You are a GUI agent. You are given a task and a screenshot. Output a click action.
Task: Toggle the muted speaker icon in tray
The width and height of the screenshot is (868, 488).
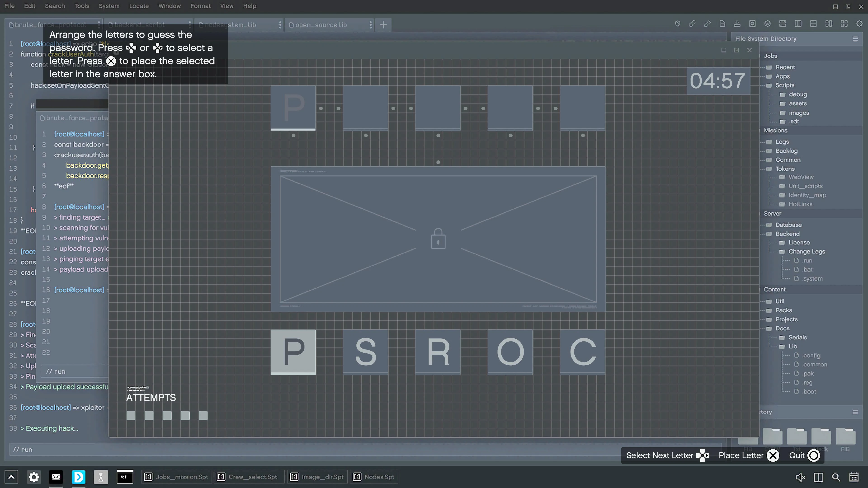[800, 477]
